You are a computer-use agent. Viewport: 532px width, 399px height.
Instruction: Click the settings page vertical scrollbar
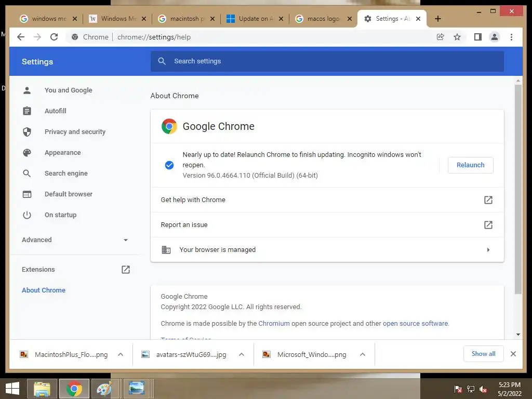pos(518,189)
